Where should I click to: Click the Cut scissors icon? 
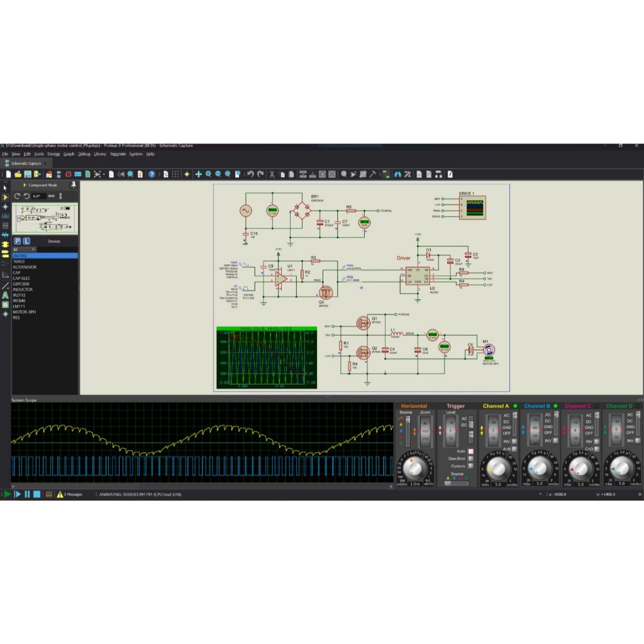click(272, 174)
